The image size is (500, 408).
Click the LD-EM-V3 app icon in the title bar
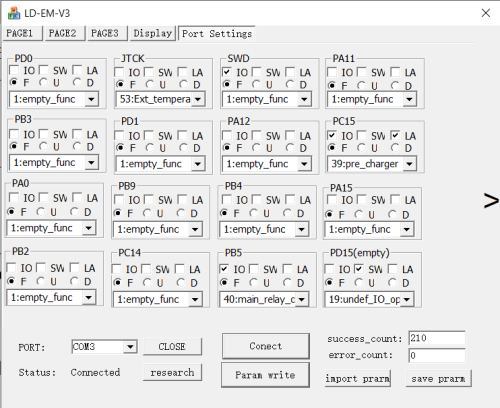tap(14, 13)
